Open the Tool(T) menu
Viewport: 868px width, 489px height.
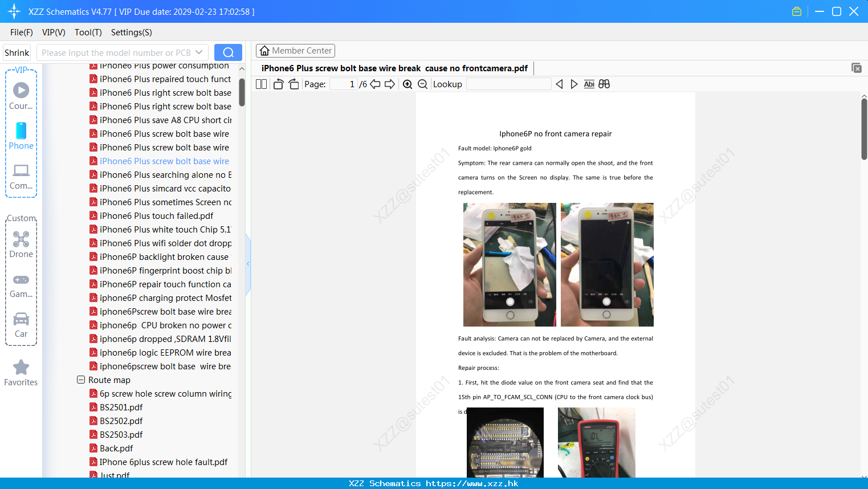[x=88, y=32]
